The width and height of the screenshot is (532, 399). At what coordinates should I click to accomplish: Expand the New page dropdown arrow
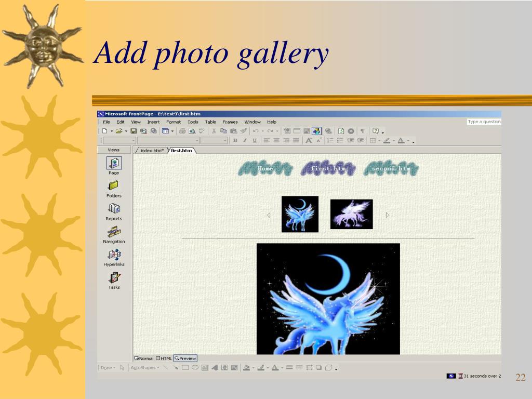click(111, 131)
